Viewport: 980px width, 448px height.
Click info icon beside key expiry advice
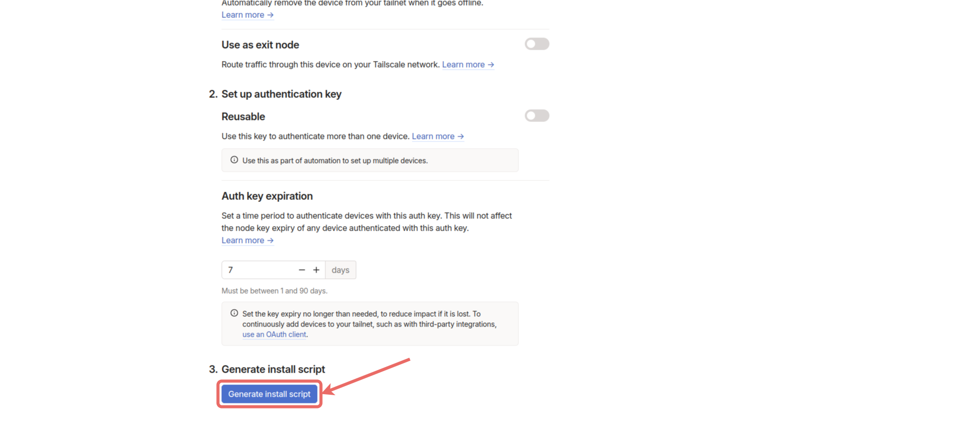tap(234, 313)
